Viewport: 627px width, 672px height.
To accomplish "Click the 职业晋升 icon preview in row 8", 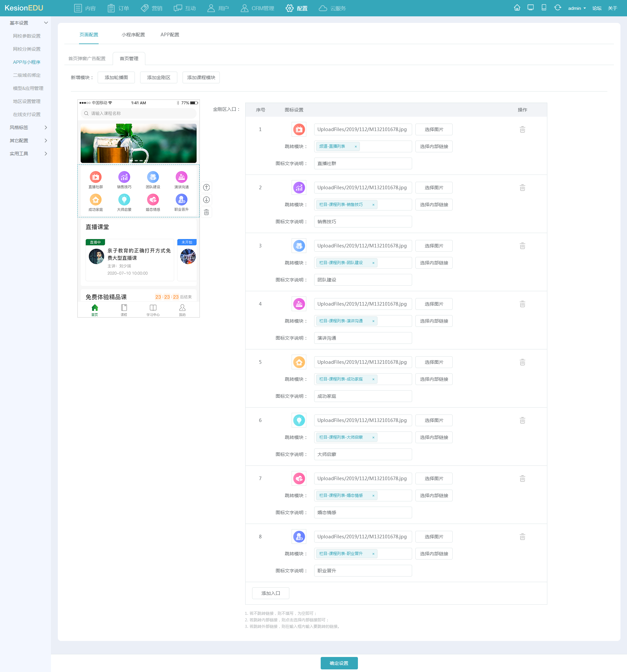I will [x=298, y=536].
